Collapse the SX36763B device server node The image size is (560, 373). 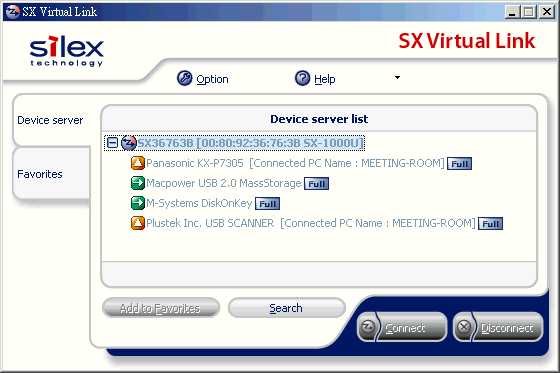pyautogui.click(x=112, y=143)
